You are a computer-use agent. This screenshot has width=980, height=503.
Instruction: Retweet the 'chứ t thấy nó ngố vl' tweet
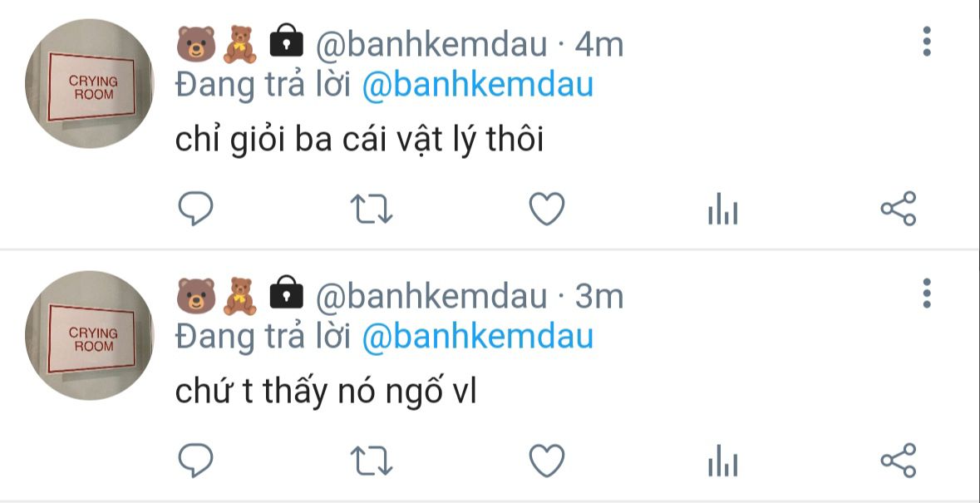[x=372, y=461]
